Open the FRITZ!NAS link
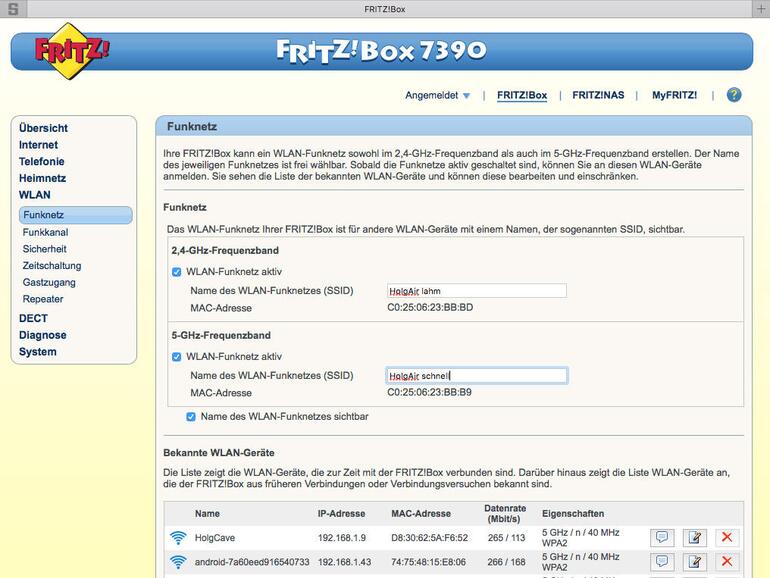This screenshot has height=578, width=770. (598, 95)
